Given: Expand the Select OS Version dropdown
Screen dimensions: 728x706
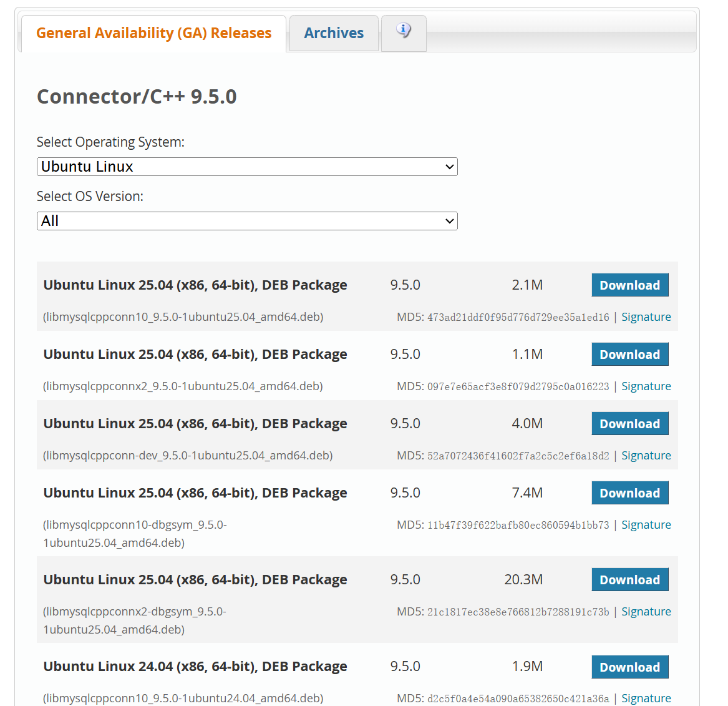Looking at the screenshot, I should tap(247, 221).
